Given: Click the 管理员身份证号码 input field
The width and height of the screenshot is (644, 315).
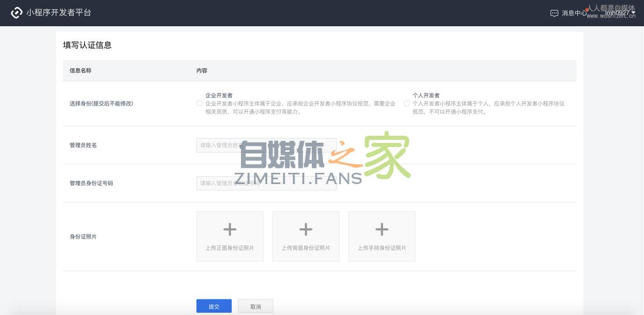Looking at the screenshot, I should point(266,183).
